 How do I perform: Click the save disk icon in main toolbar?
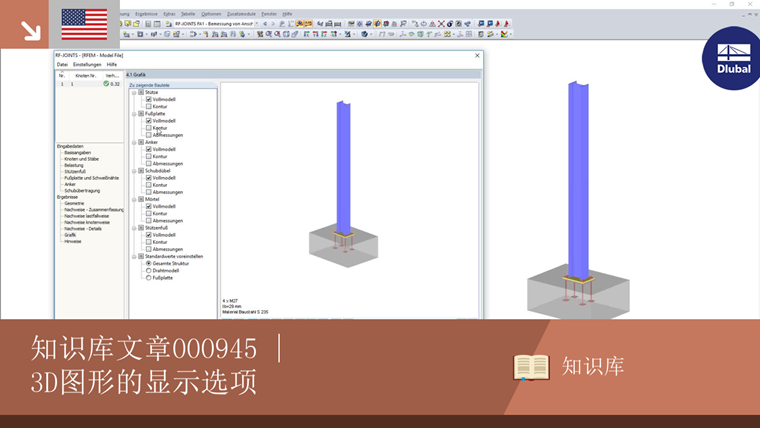coord(148,23)
